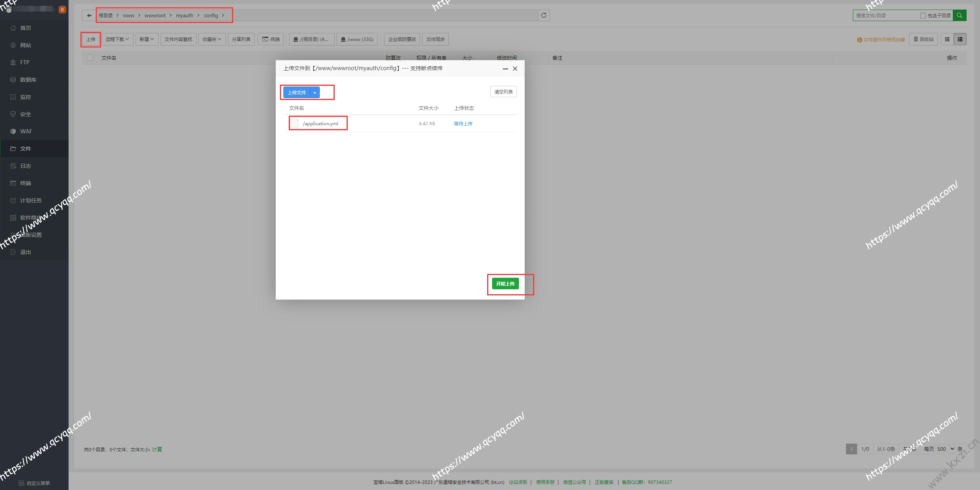The image size is (980, 490).
Task: Minimize the upload dialog
Action: pos(505,69)
